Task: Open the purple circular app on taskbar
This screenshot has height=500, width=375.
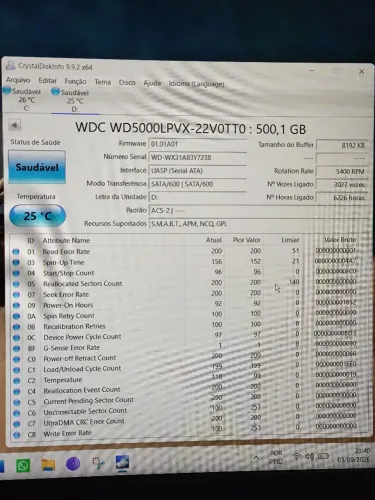Action: [x=73, y=464]
